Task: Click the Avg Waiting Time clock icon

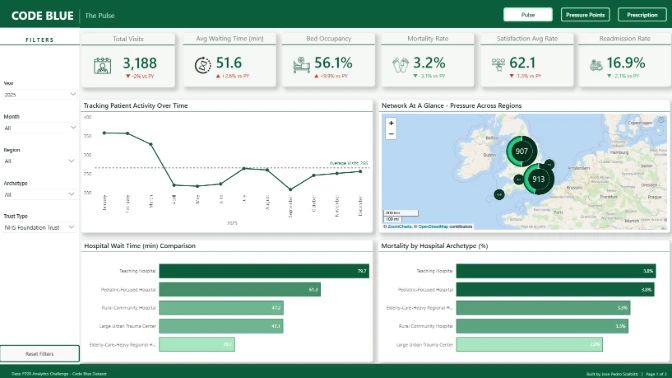Action: point(203,65)
